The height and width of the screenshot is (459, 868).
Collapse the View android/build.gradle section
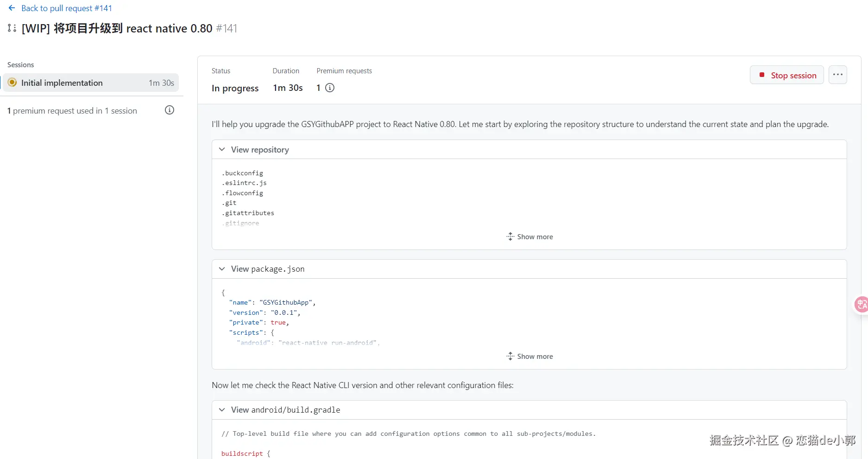[222, 410]
